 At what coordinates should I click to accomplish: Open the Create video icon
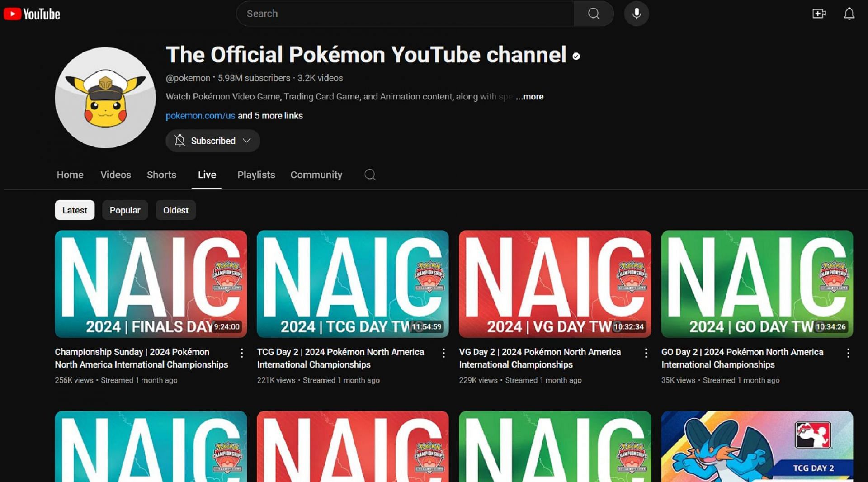tap(819, 14)
